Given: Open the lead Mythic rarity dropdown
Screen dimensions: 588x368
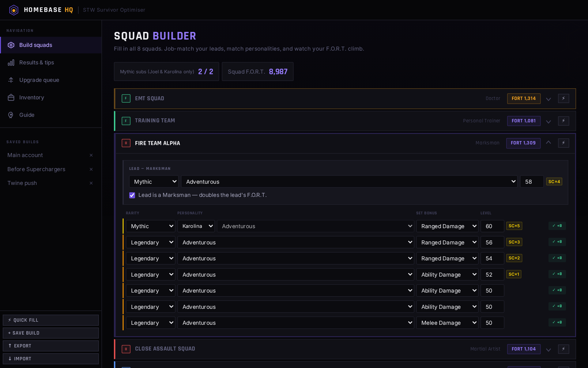Looking at the screenshot, I should pos(154,182).
